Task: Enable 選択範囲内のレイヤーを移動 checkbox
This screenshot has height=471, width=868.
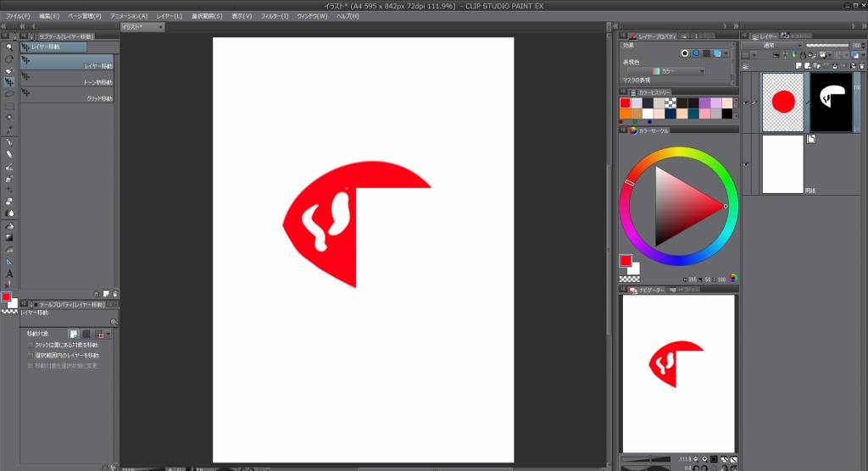Action: 31,356
